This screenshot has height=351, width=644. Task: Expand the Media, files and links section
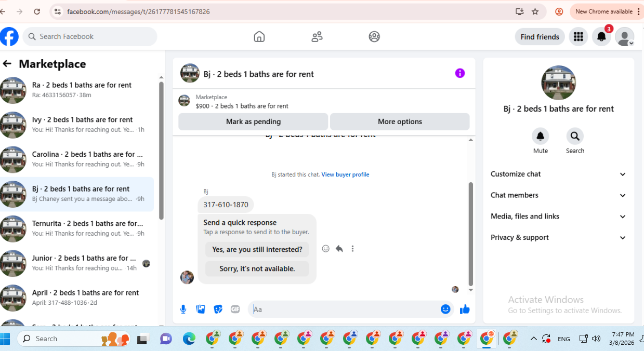pyautogui.click(x=559, y=217)
